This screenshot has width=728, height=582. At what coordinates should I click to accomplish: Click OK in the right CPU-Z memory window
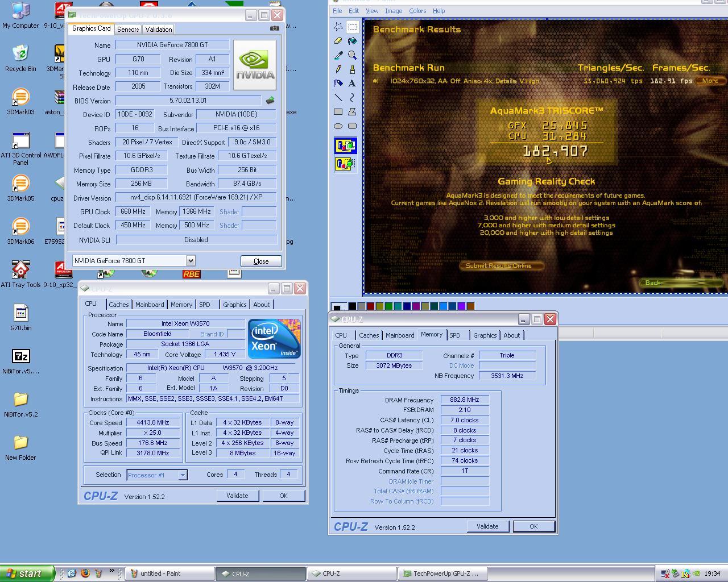tap(533, 526)
